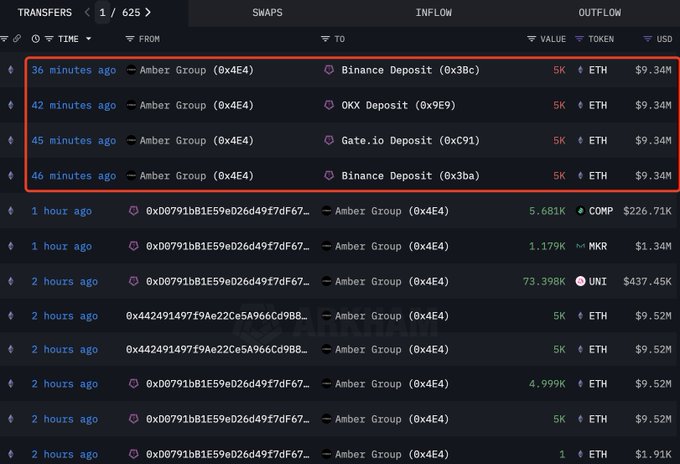Image resolution: width=680 pixels, height=464 pixels.
Task: Click the $1.34M USD amount
Action: point(653,246)
